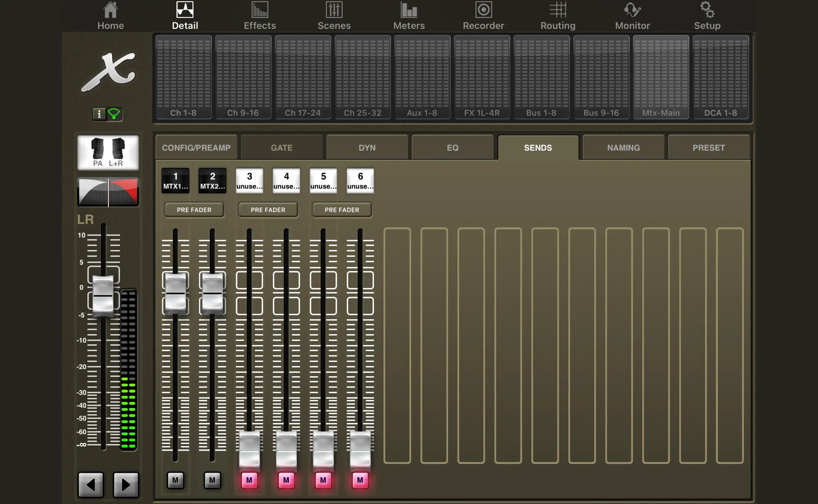The width and height of the screenshot is (818, 504).
Task: Select the DCA 1-8 meter bank
Action: [x=721, y=77]
